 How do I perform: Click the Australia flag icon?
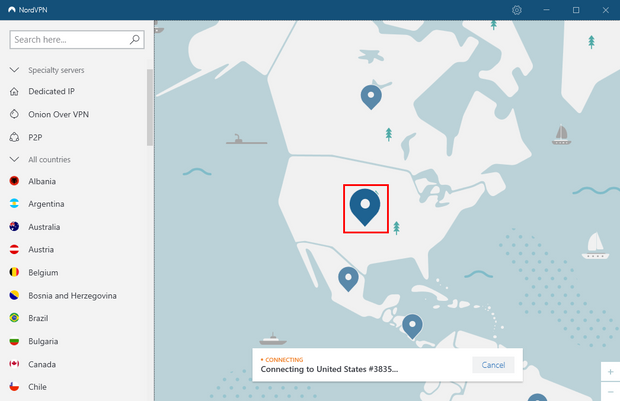click(x=14, y=227)
